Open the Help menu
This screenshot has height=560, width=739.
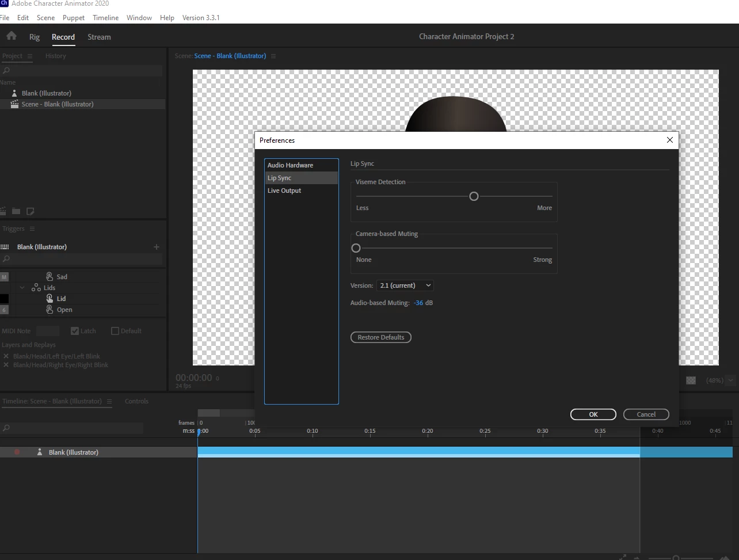(167, 18)
